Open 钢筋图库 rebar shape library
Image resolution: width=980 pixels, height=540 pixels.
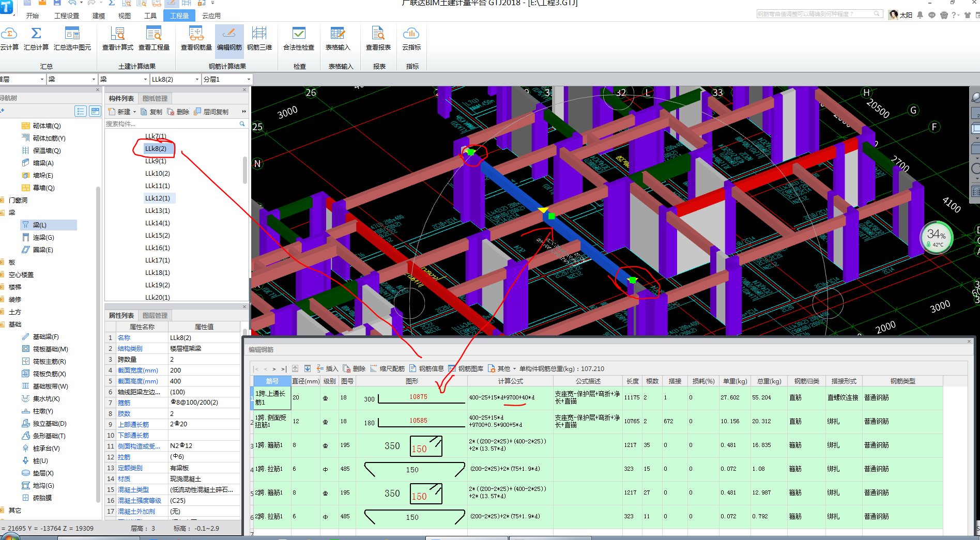[466, 368]
